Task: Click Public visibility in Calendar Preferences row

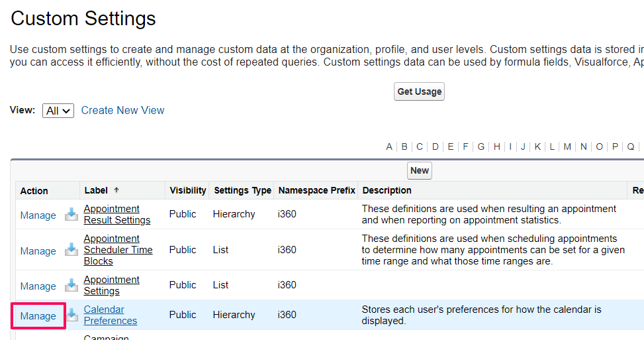Action: click(183, 315)
